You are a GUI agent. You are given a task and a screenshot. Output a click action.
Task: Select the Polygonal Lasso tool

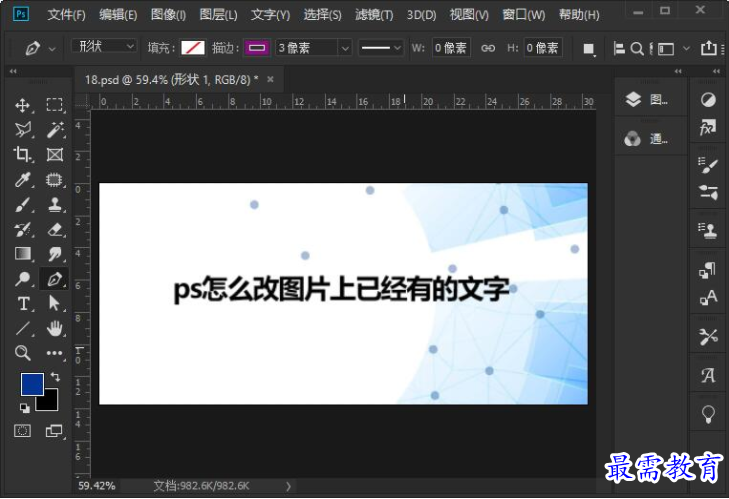click(x=22, y=130)
